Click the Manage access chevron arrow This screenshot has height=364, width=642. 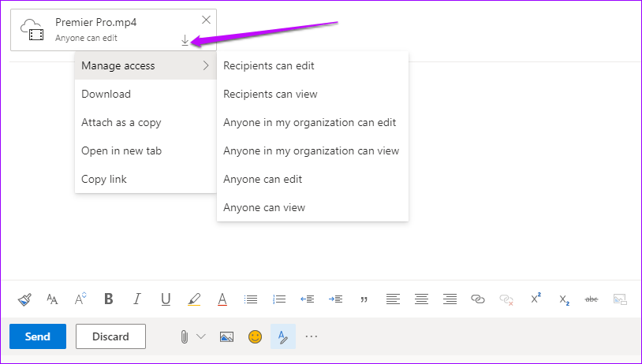[x=206, y=65]
